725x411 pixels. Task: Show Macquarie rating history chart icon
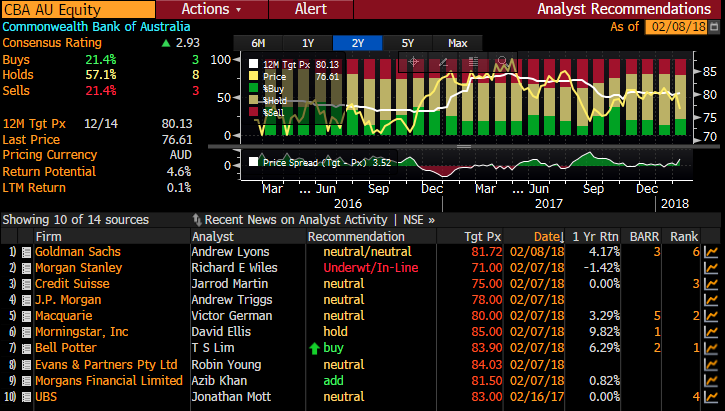point(711,316)
